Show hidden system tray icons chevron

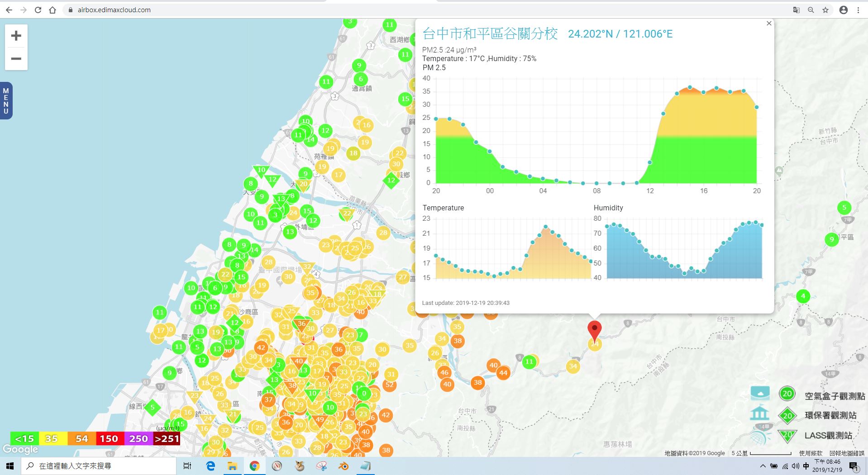[x=763, y=466]
